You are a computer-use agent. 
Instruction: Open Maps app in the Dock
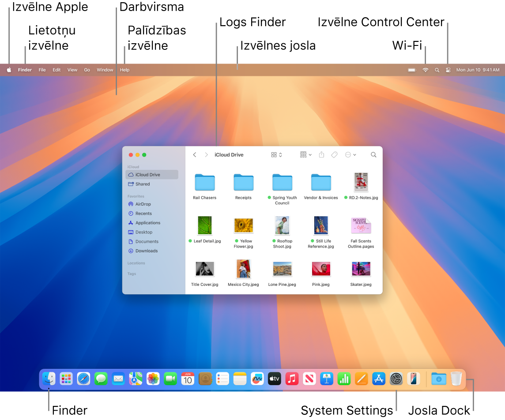(136, 379)
